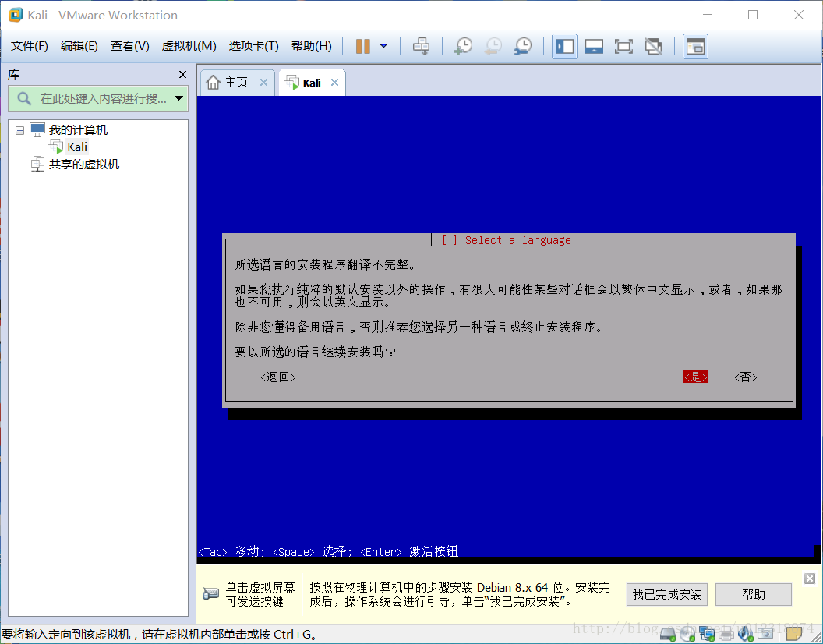Click the message log note icon
The height and width of the screenshot is (644, 823).
point(793,635)
